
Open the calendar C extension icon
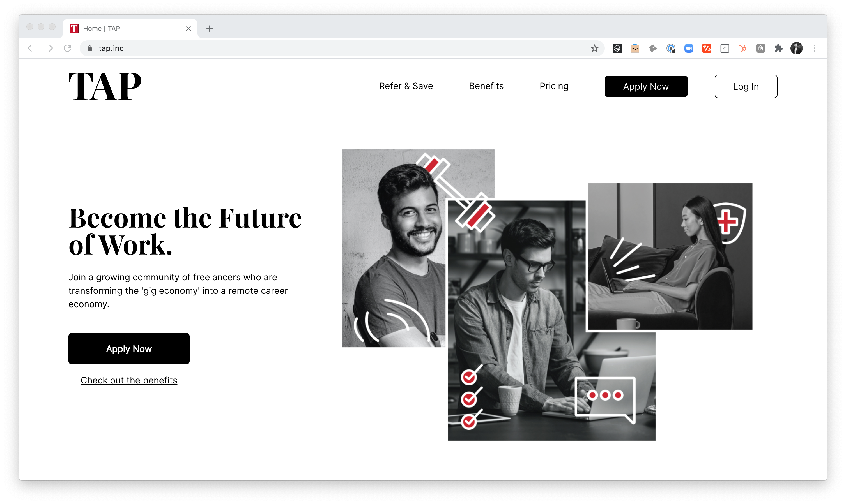coord(724,48)
